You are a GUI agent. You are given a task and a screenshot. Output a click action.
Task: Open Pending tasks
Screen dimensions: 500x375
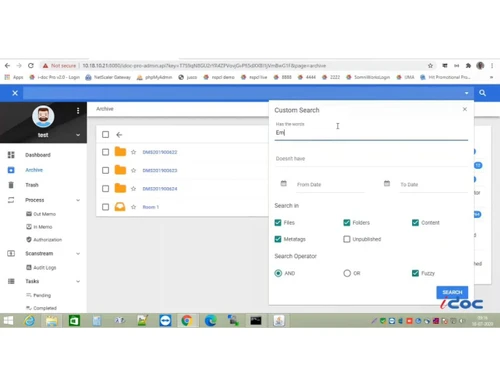click(x=42, y=295)
